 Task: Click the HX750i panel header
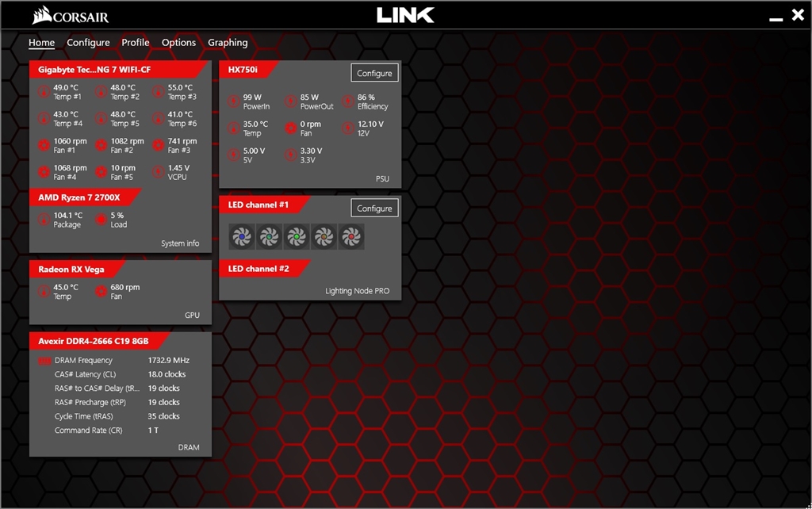249,70
